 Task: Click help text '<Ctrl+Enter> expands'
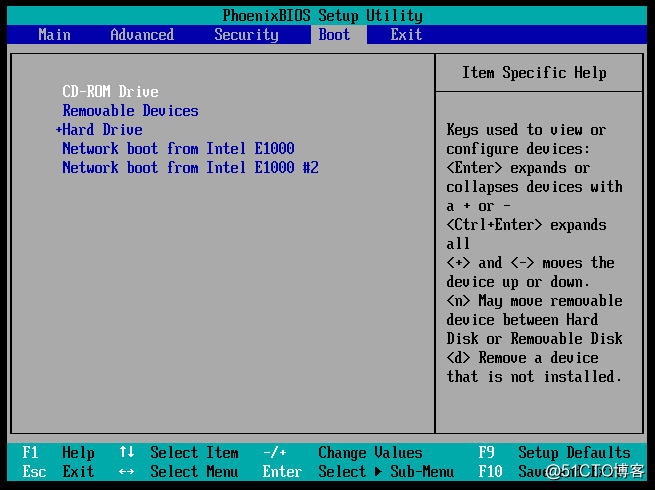(x=526, y=225)
